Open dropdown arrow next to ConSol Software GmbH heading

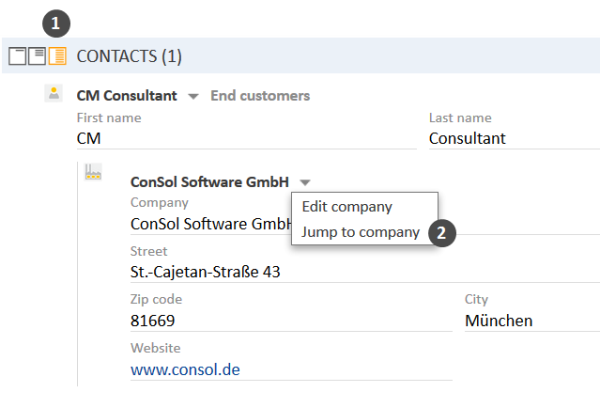pyautogui.click(x=305, y=183)
